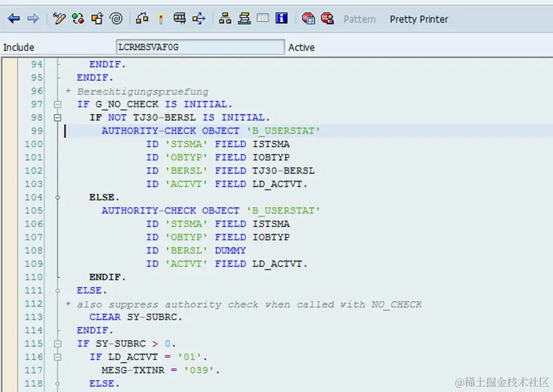Set an external breakpoint stop icon
This screenshot has width=553, height=392.
[327, 18]
